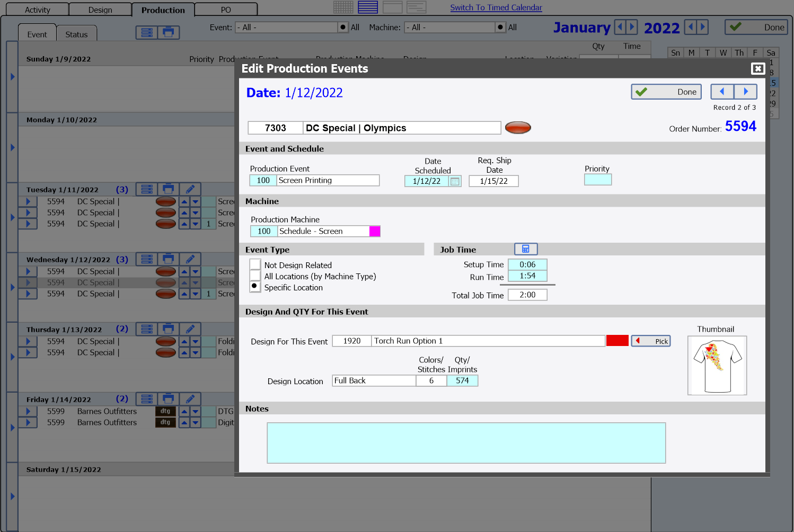
Task: Click the torch design thumbnail
Action: pyautogui.click(x=717, y=366)
